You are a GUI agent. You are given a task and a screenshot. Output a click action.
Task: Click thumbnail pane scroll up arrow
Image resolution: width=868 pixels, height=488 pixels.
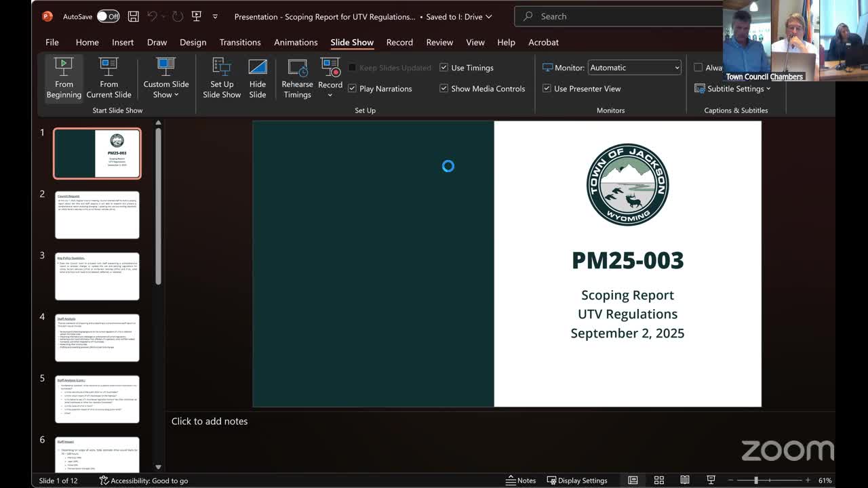pyautogui.click(x=158, y=123)
